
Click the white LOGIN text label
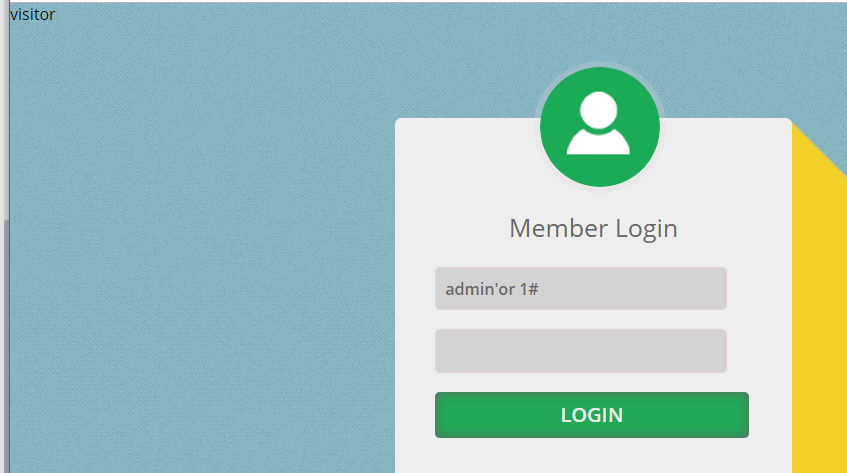tap(591, 415)
